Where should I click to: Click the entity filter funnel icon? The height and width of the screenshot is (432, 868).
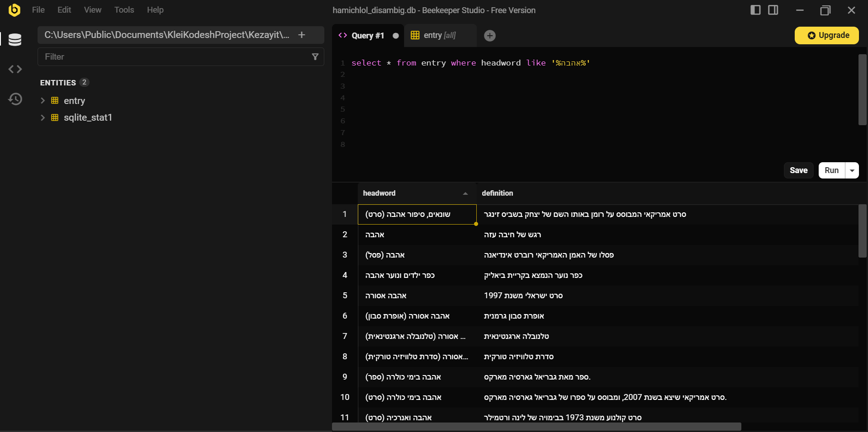pos(315,57)
